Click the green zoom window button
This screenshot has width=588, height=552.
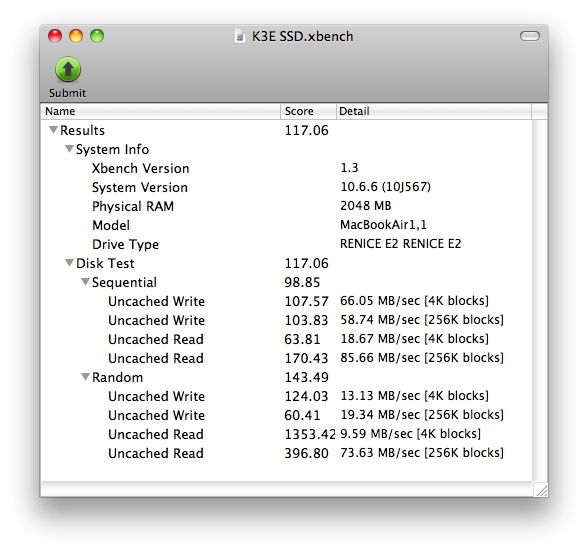point(97,36)
